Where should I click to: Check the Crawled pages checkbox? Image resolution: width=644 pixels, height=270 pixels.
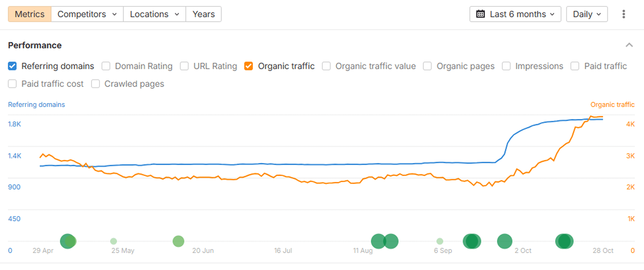tap(95, 84)
